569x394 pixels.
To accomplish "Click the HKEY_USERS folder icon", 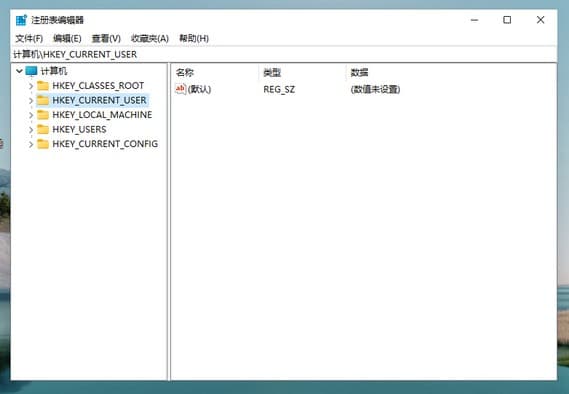I will pos(43,129).
